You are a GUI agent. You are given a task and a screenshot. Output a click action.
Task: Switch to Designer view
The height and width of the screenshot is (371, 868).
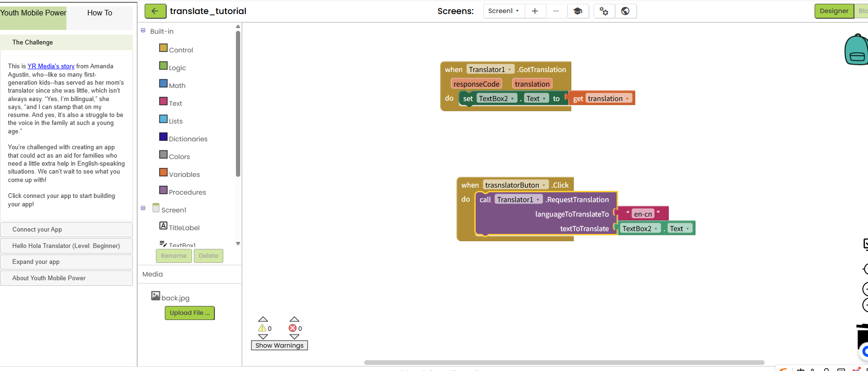point(834,11)
